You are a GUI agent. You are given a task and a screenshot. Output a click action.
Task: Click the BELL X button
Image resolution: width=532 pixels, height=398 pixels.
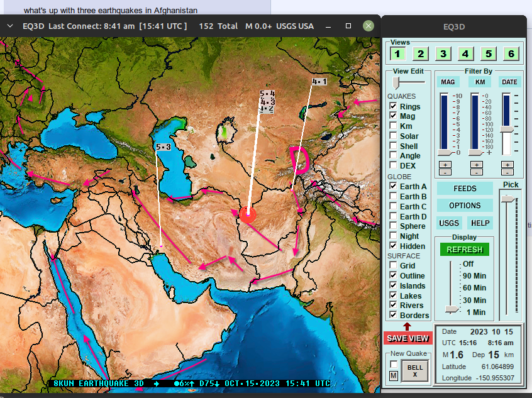click(x=415, y=371)
